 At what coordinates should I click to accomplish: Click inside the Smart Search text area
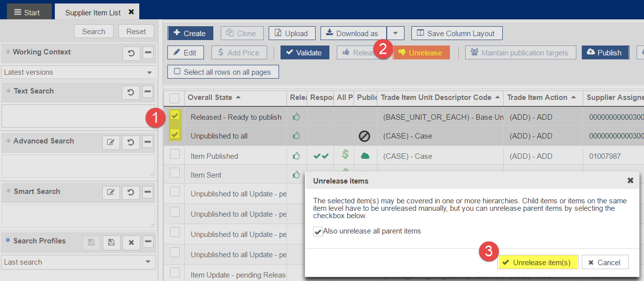point(78,216)
